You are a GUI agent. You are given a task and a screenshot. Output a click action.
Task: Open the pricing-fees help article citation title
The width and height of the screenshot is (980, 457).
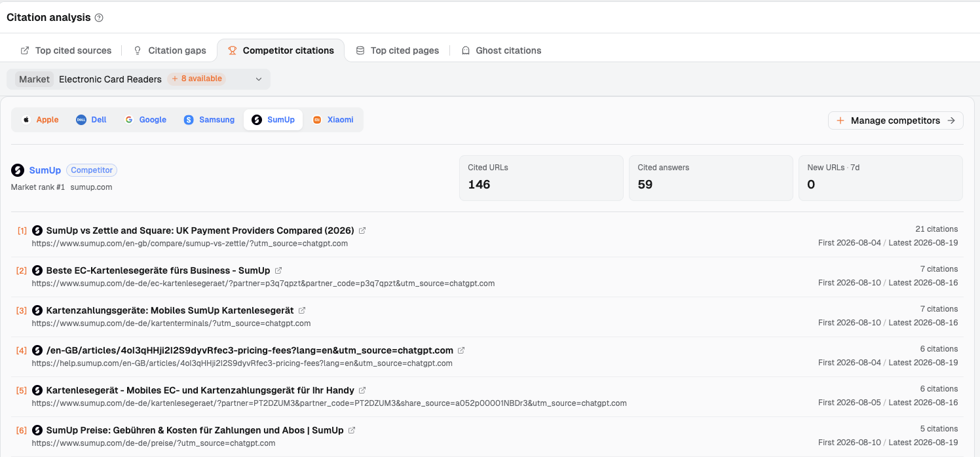[250, 350]
